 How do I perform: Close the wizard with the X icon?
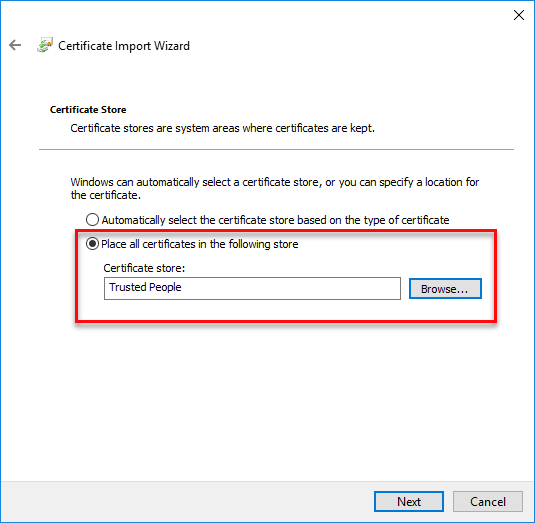(519, 15)
